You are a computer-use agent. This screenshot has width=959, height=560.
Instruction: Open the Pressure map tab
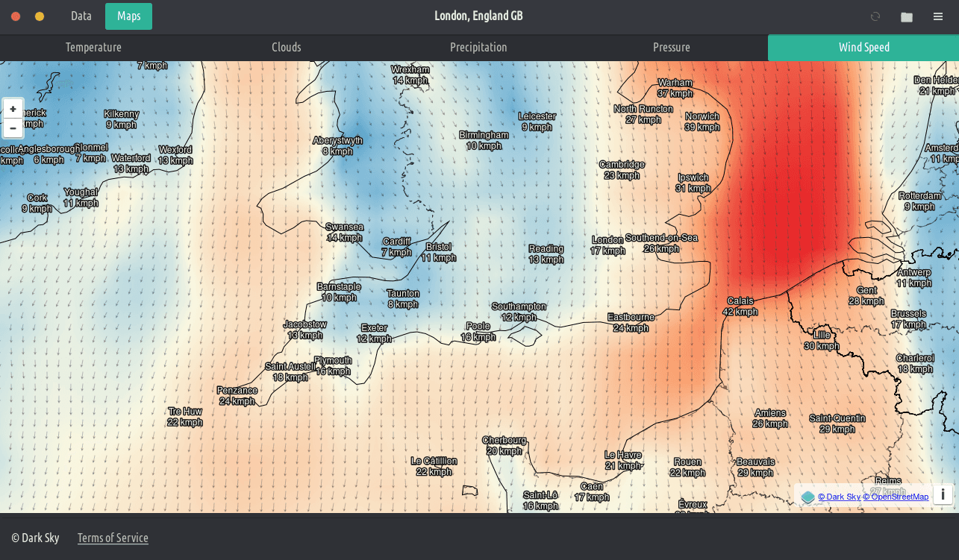pyautogui.click(x=672, y=48)
